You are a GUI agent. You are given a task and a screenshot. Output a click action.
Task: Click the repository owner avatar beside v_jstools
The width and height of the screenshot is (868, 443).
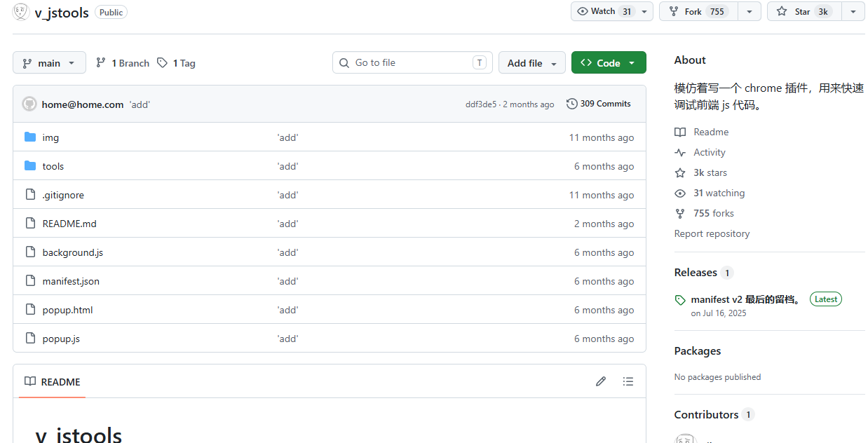coord(21,12)
